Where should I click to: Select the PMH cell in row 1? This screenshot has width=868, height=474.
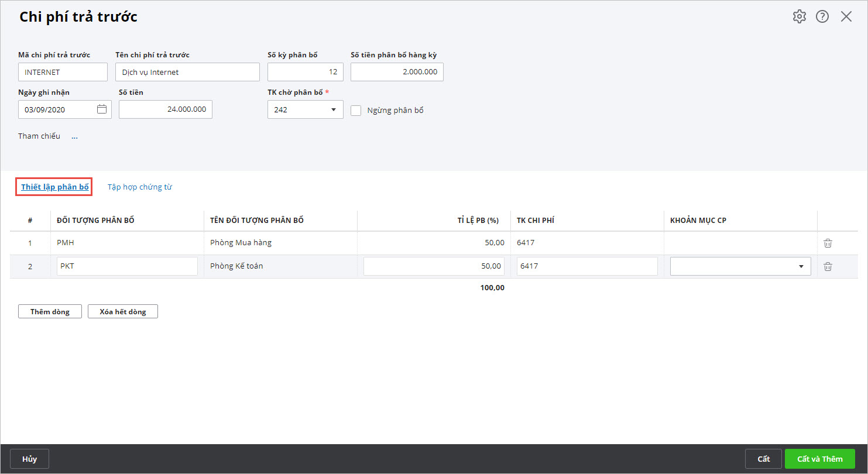127,243
